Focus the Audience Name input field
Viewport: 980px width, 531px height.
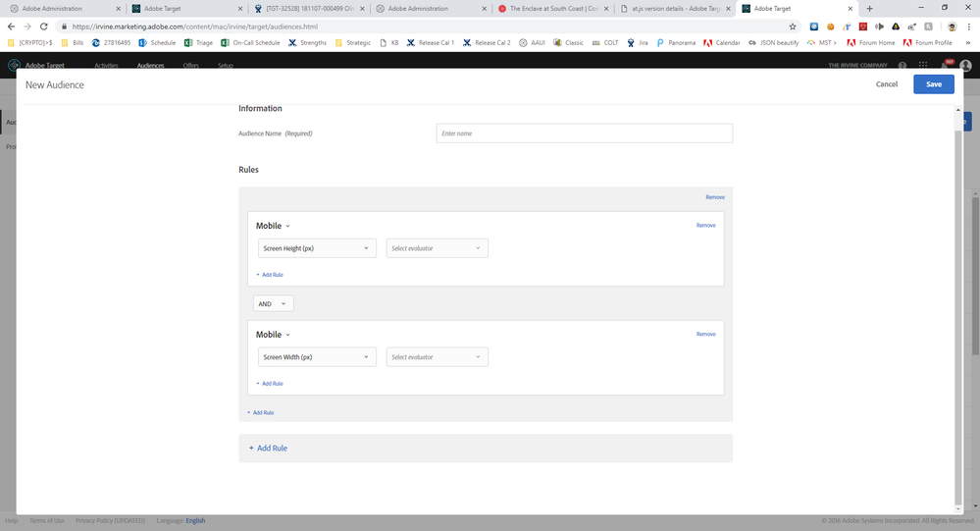(584, 133)
